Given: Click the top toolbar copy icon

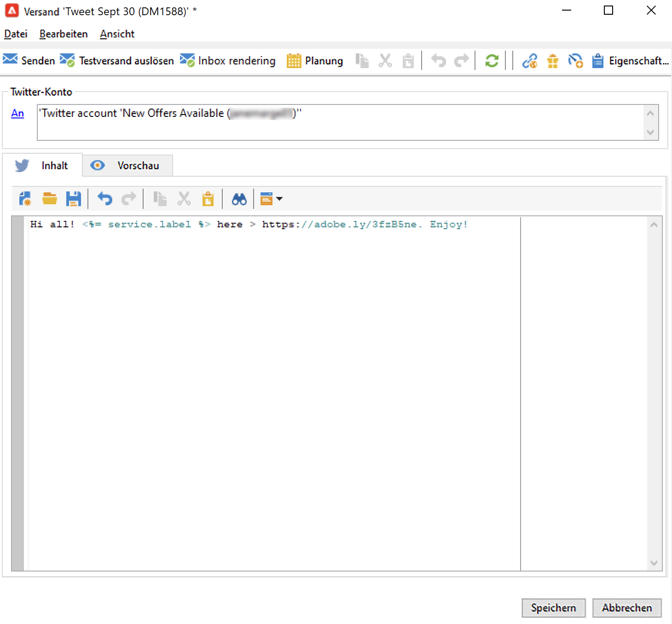Looking at the screenshot, I should point(362,61).
